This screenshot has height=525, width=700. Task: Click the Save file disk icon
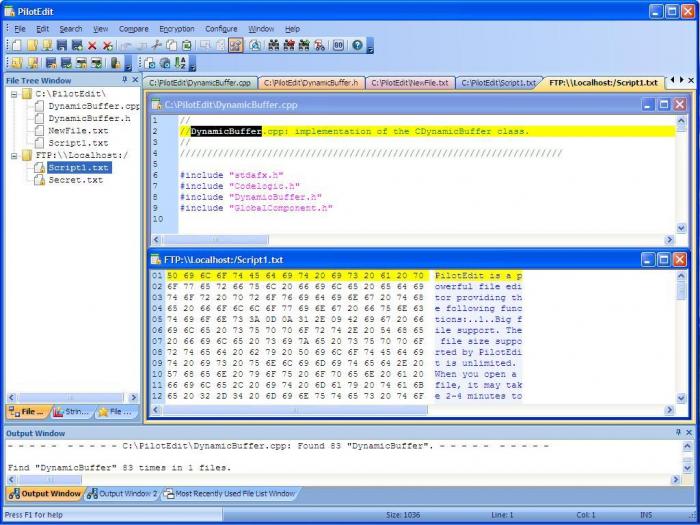click(61, 46)
